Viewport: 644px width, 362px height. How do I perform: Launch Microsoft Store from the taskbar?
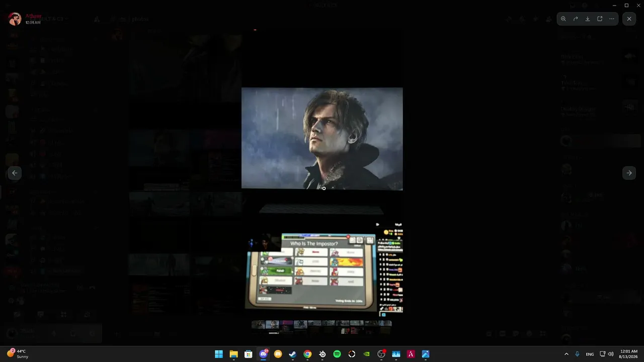coord(248,354)
